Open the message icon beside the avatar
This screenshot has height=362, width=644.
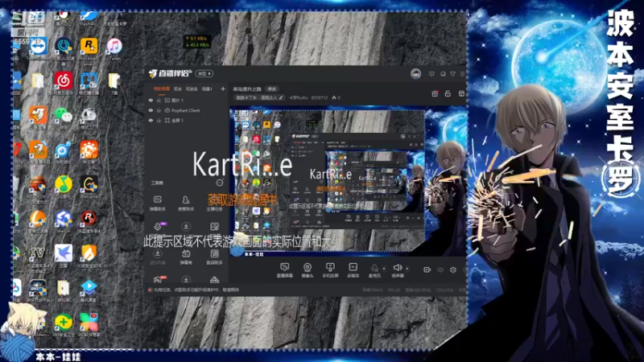click(x=431, y=74)
